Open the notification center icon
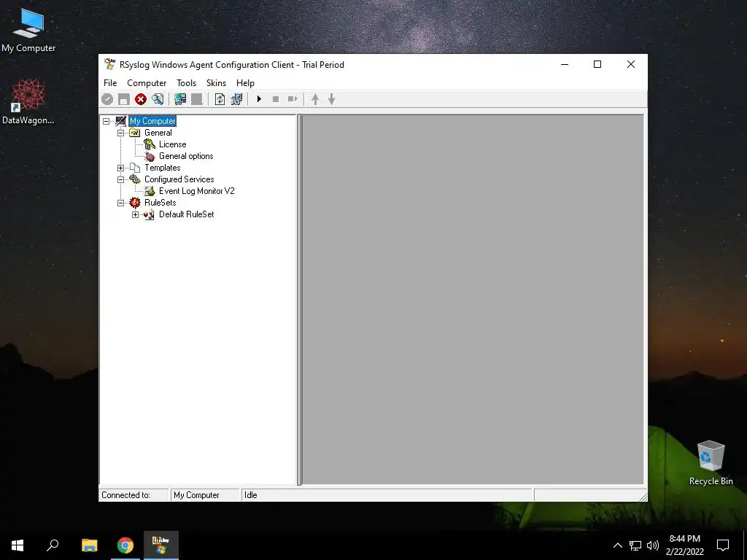The height and width of the screenshot is (560, 747). pyautogui.click(x=723, y=545)
